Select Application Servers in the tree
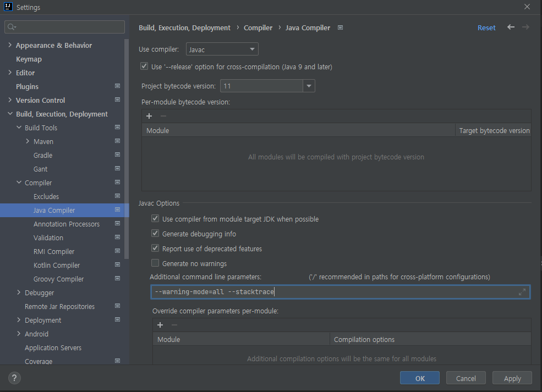This screenshot has height=392, width=542. point(53,348)
